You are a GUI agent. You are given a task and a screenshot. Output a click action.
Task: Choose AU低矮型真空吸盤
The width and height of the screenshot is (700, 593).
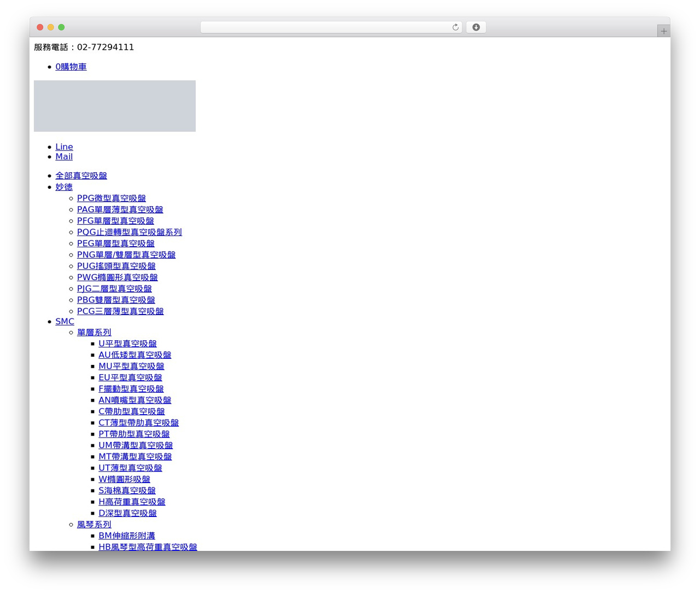click(135, 354)
